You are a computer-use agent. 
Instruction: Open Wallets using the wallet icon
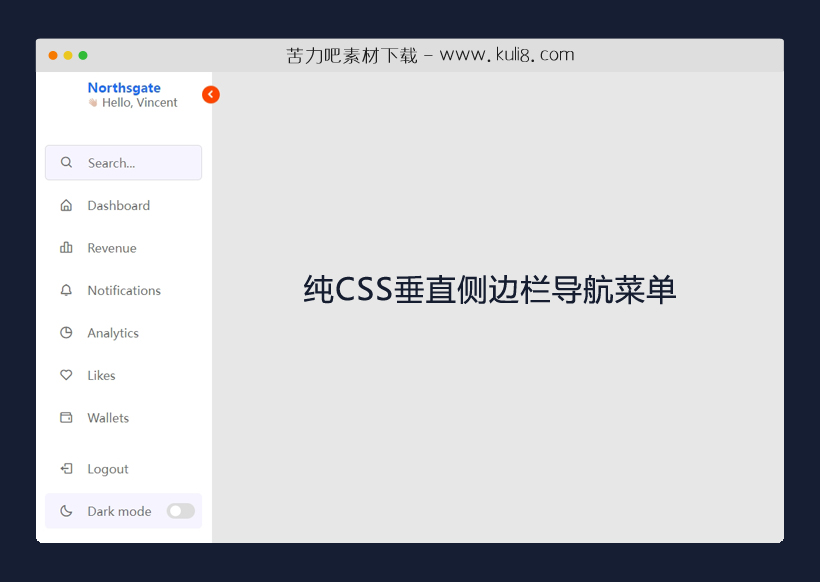coord(65,418)
